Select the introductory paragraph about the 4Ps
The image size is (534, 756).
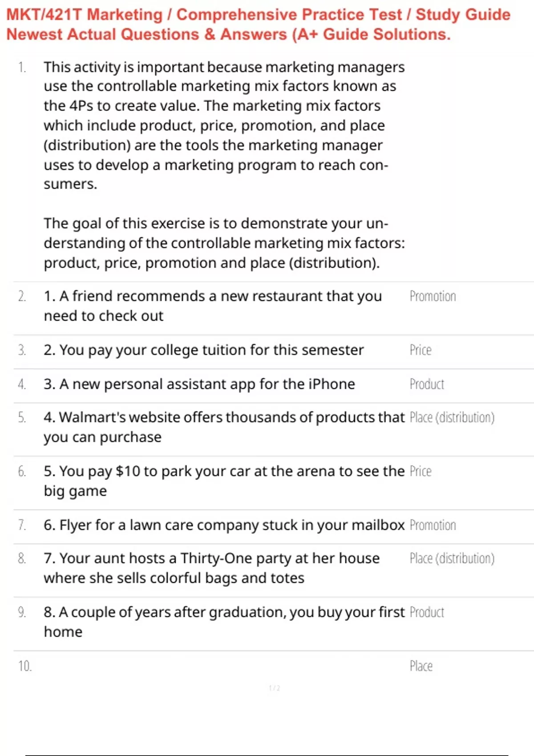pos(224,125)
